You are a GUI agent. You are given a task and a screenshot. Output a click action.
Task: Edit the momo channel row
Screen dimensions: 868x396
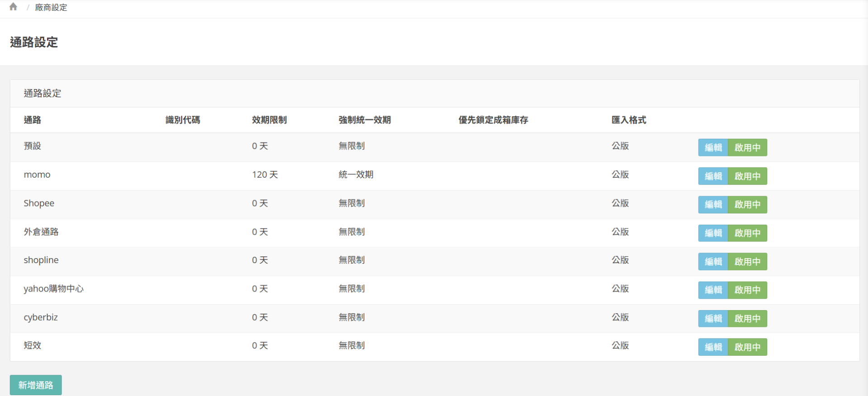tap(713, 176)
